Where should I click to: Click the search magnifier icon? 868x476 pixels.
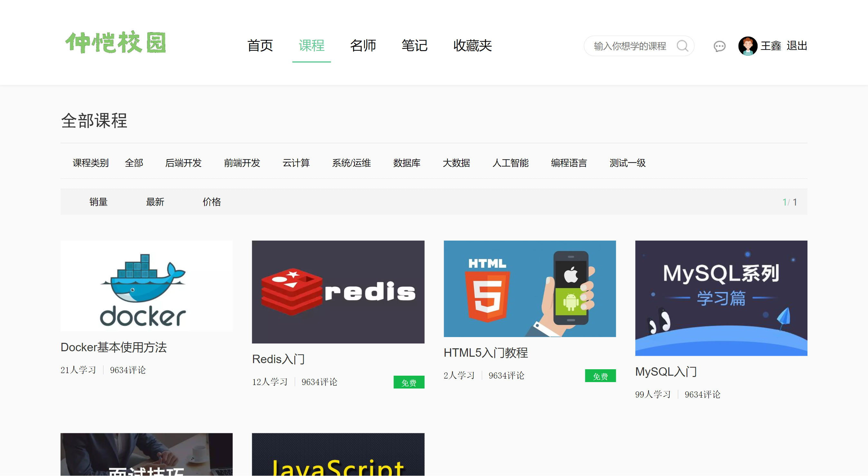(x=682, y=46)
